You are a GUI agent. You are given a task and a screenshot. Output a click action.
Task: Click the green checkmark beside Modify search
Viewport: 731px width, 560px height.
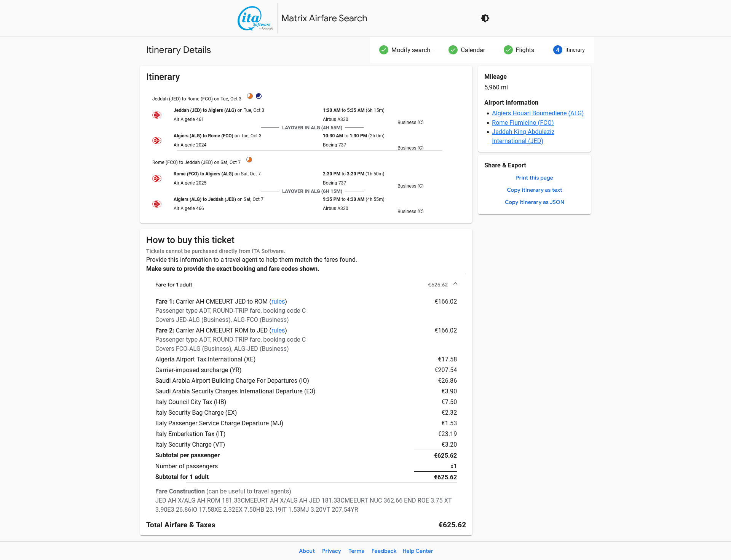(384, 50)
